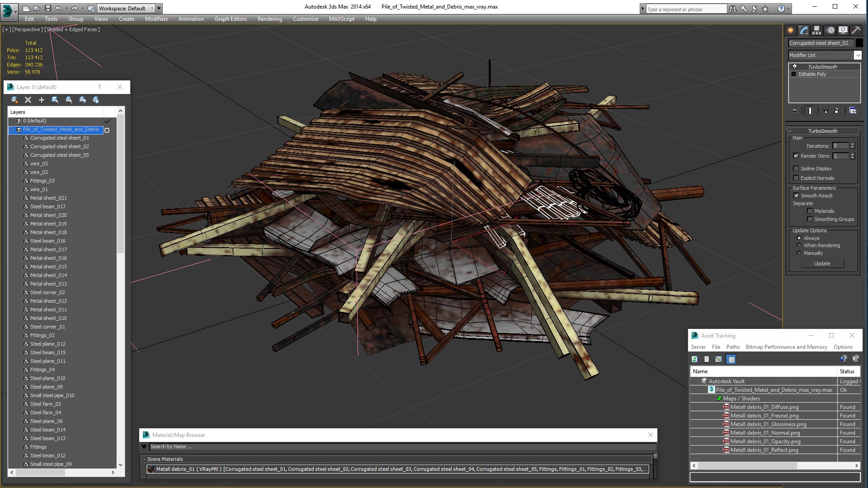Click Create New Layer icon in Layer dialog
Screen dimensions: 868x488
click(14, 100)
